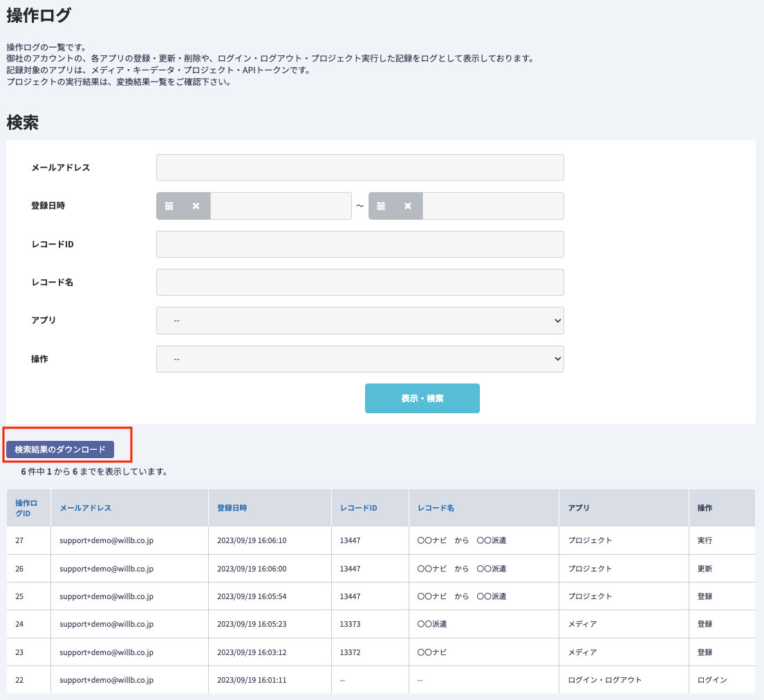Viewport: 764px width, 700px height.
Task: Select log ID 22 cell
Action: (x=29, y=680)
